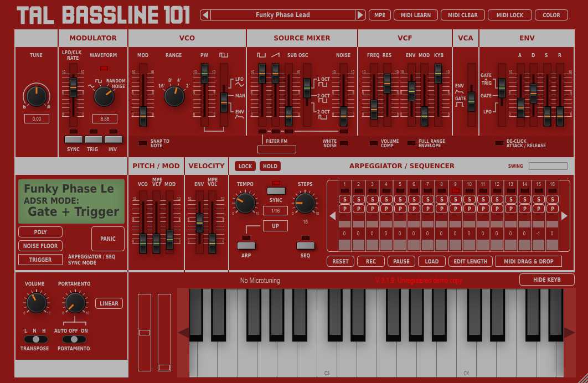
Task: Open the COLOR options
Action: (551, 15)
